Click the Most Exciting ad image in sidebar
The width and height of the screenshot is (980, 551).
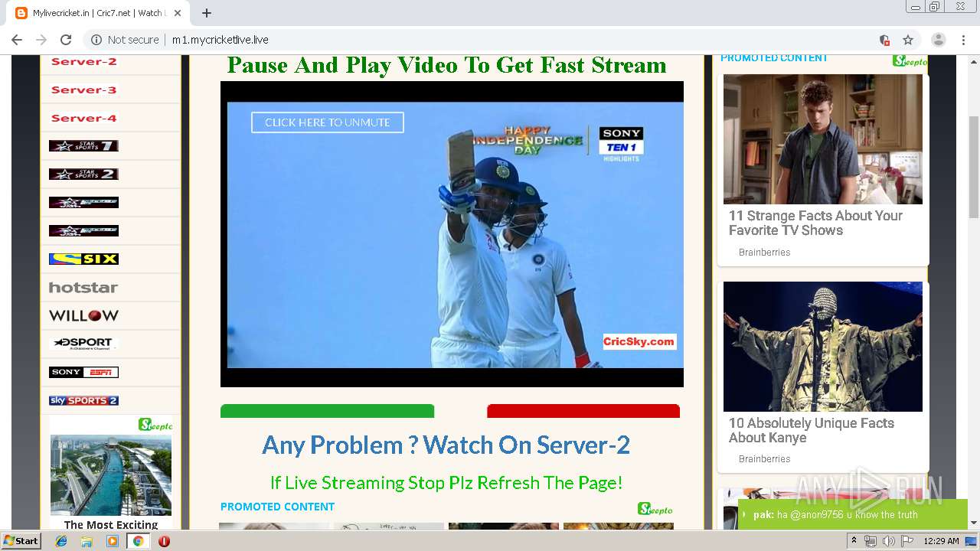point(111,475)
